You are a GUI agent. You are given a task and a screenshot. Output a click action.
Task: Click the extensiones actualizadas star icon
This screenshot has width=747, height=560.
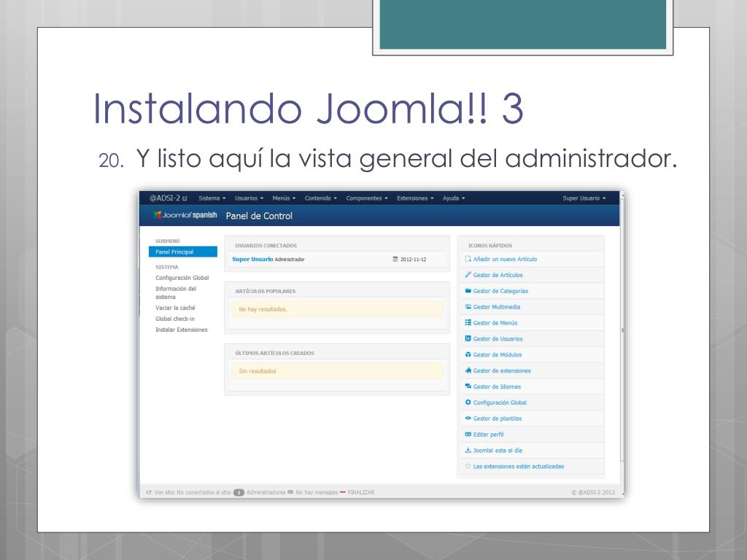(468, 466)
